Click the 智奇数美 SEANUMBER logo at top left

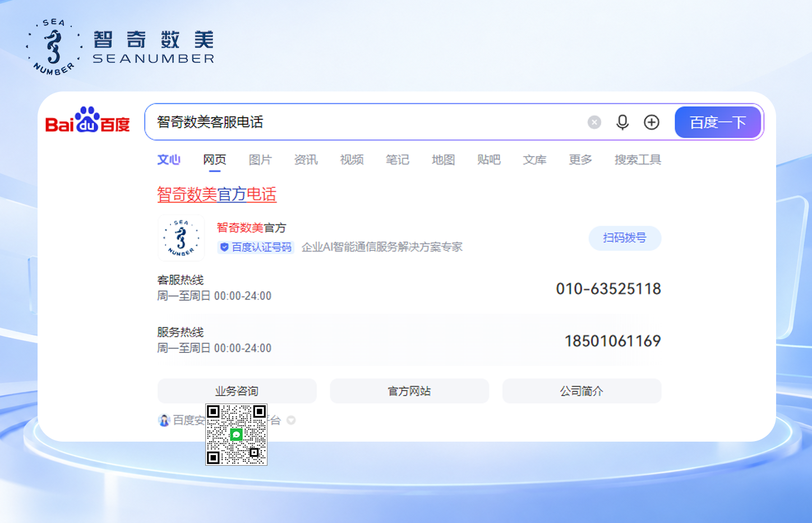[x=120, y=47]
